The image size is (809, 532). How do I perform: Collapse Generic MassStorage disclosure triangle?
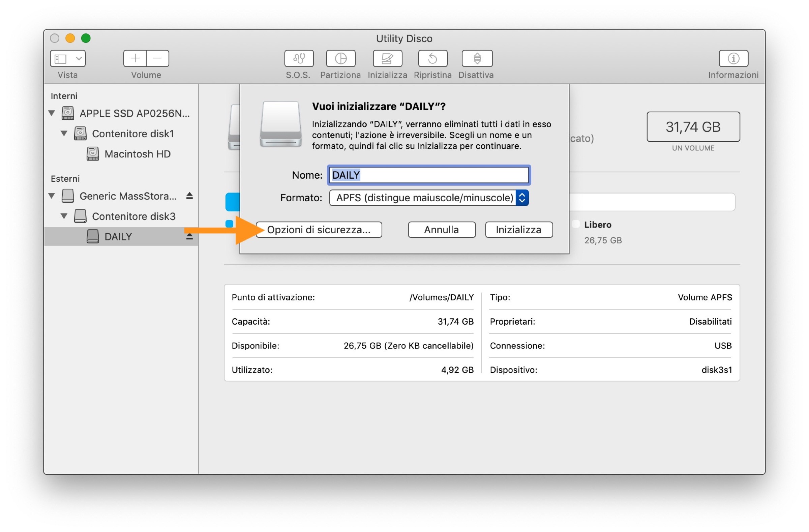[52, 196]
